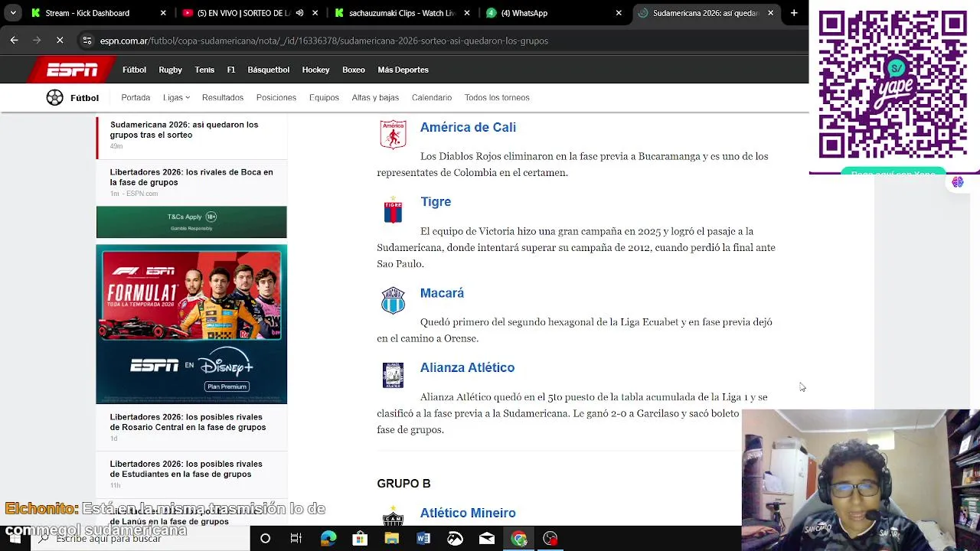Close the WhatsApp tab

(619, 13)
